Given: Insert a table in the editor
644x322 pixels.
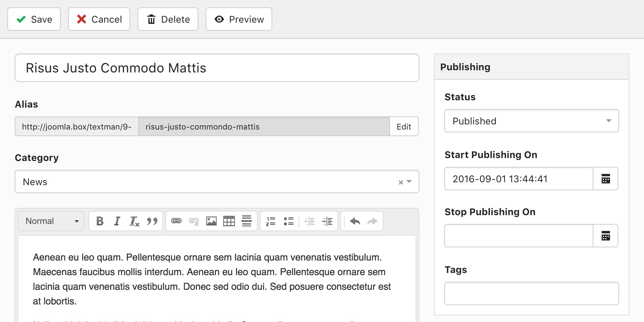Looking at the screenshot, I should [x=229, y=221].
